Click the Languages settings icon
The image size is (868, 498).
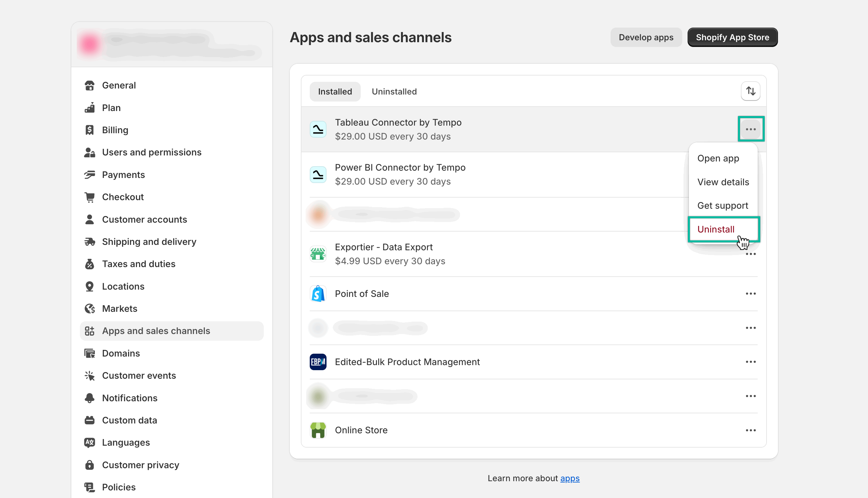click(x=89, y=442)
